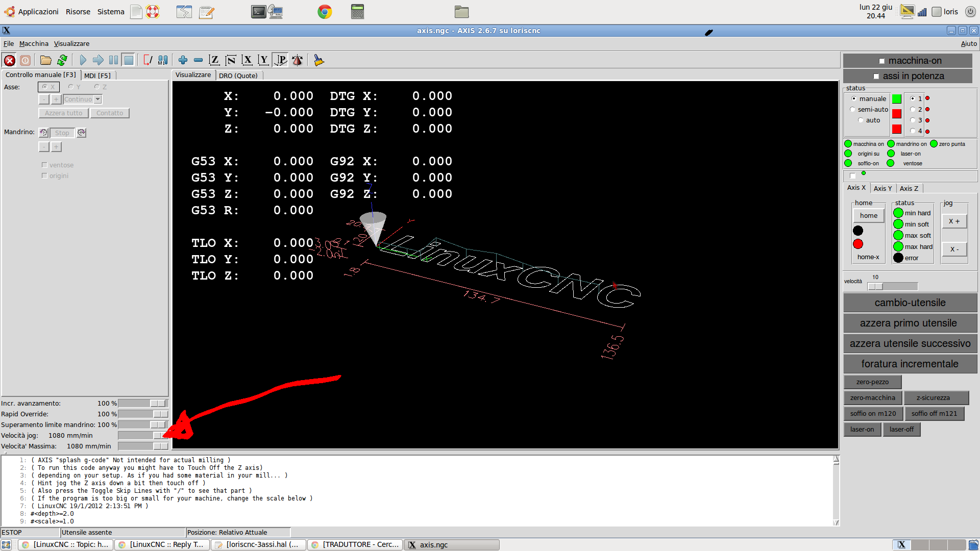Click azzera utensile successivo button
Viewport: 980px width, 551px height.
[910, 344]
